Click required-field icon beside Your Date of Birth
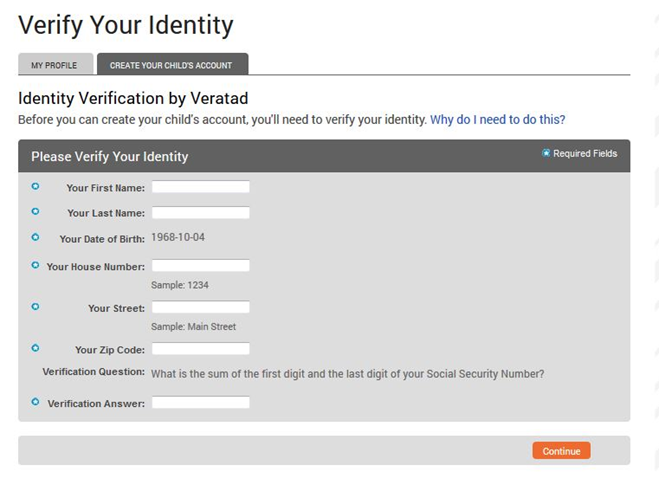This screenshot has height=485, width=659. [x=36, y=238]
